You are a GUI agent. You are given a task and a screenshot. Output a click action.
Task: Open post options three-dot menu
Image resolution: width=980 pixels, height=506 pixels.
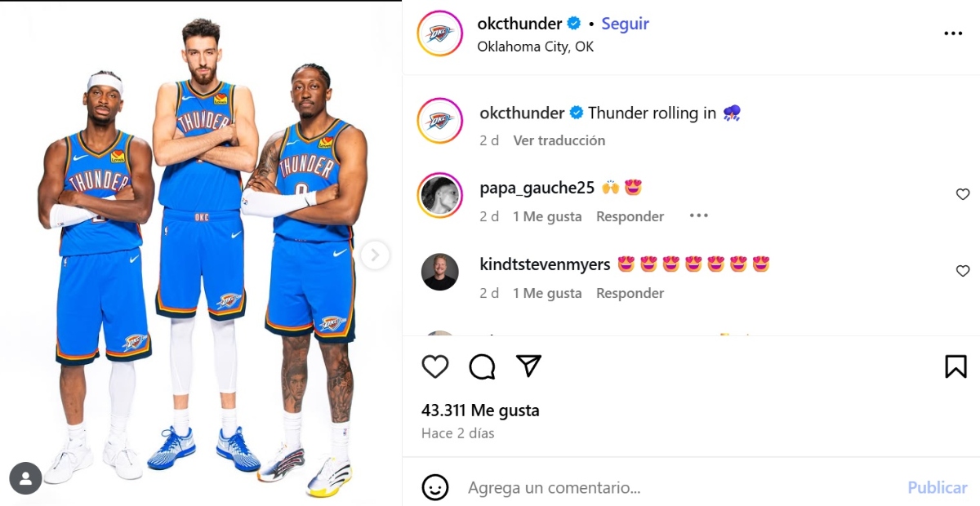point(953,33)
